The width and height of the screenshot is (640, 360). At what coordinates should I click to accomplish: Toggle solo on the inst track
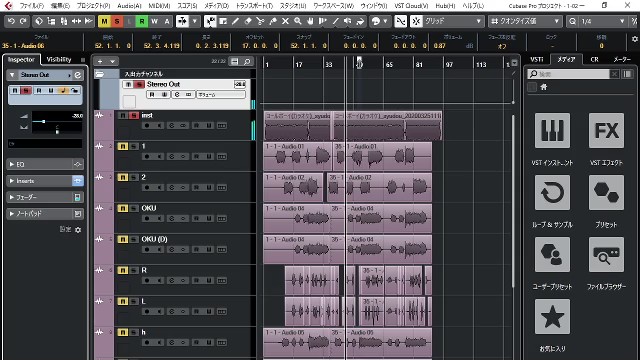pos(133,116)
